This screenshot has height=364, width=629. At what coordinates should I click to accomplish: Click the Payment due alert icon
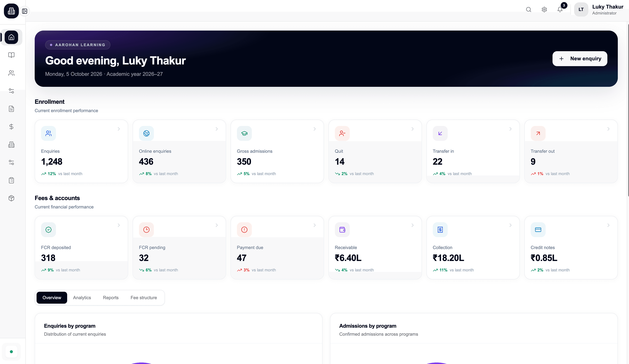click(244, 230)
